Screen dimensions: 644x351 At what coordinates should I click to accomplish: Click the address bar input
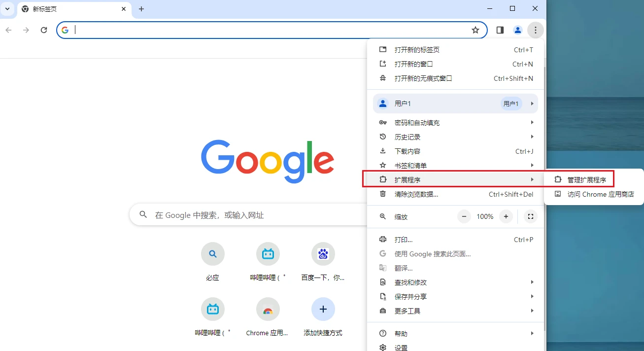(x=271, y=30)
